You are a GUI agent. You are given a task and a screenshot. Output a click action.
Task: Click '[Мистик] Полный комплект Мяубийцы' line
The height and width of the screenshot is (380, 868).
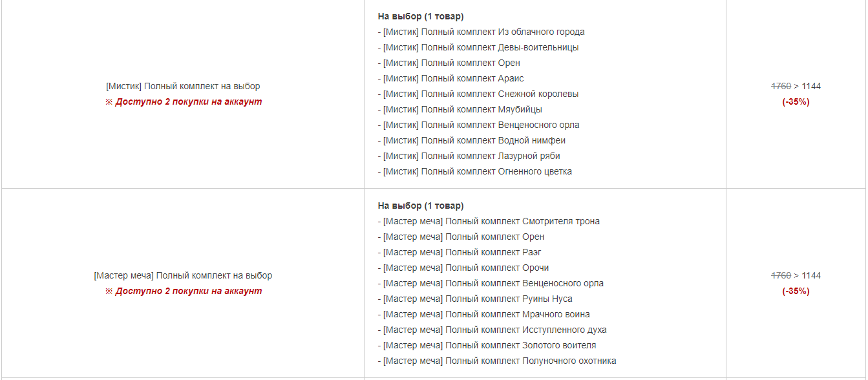[x=462, y=109]
